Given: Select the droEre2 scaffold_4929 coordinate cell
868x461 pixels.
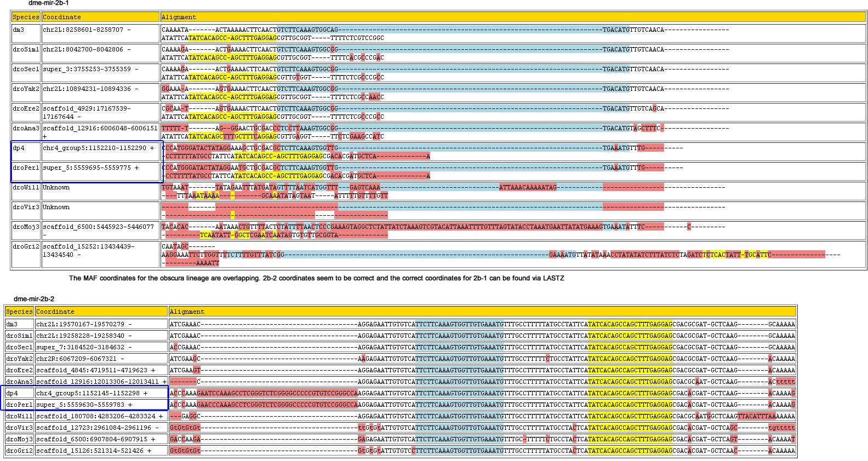Looking at the screenshot, I should [87, 112].
